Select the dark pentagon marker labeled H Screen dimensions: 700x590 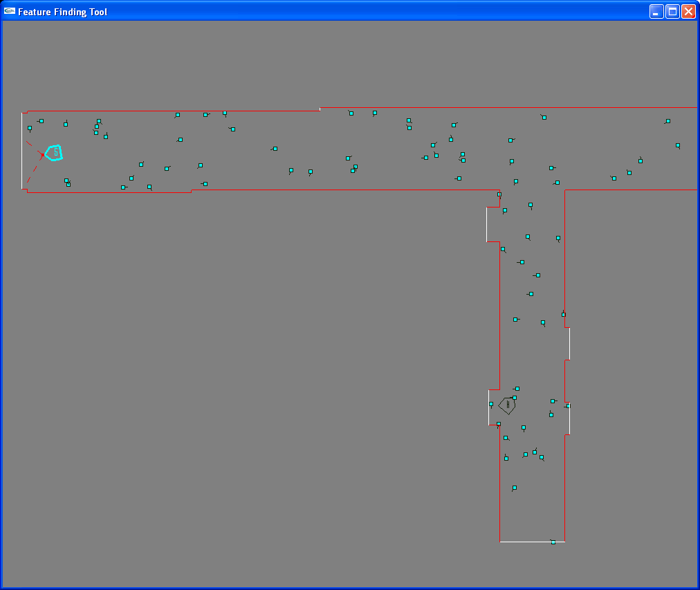[x=507, y=405]
